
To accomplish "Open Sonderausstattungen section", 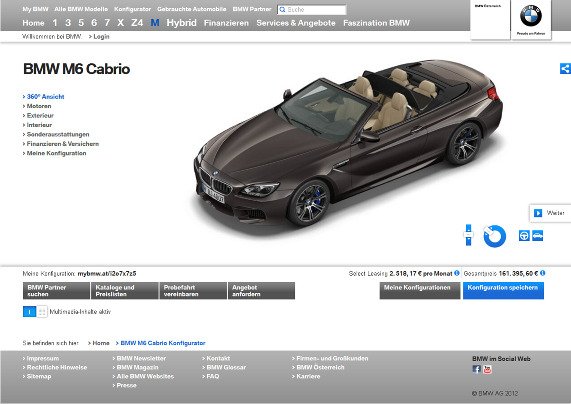I will [56, 134].
